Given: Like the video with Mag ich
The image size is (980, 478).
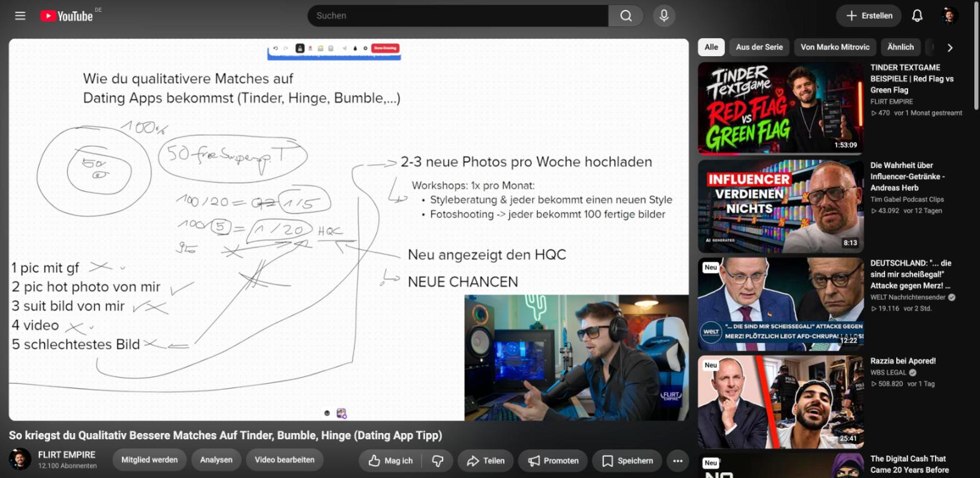Looking at the screenshot, I should tap(391, 461).
